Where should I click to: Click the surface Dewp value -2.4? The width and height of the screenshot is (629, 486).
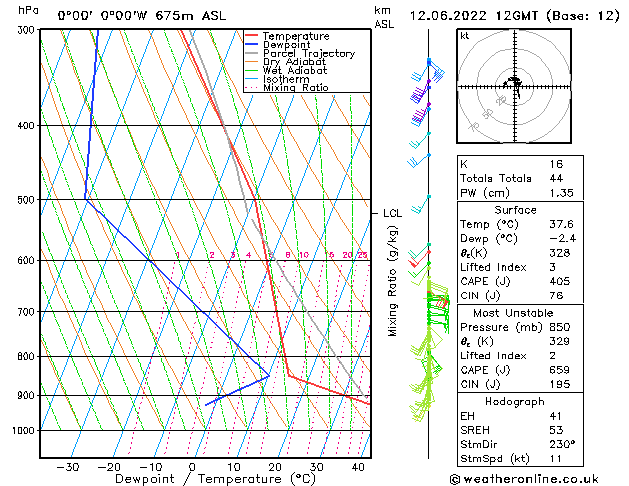[x=562, y=239]
